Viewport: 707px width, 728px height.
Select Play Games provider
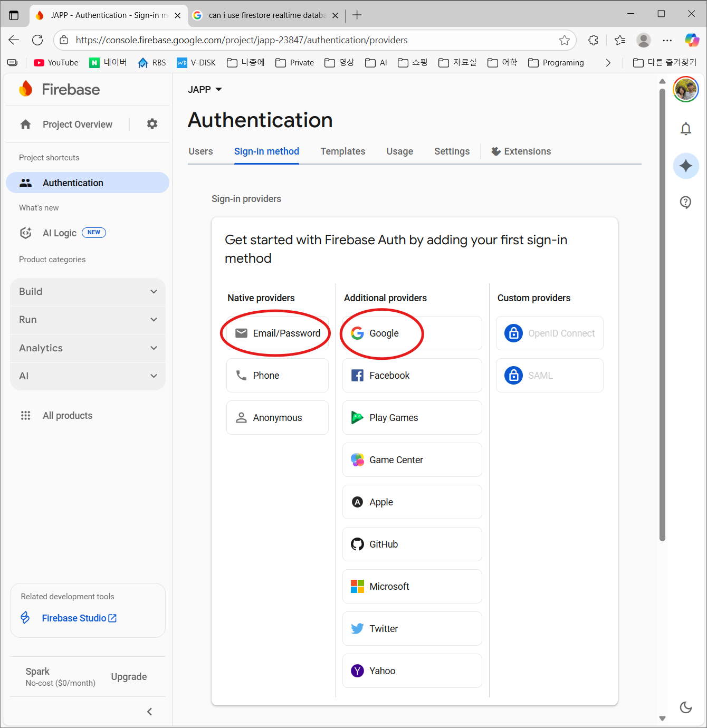(x=412, y=418)
